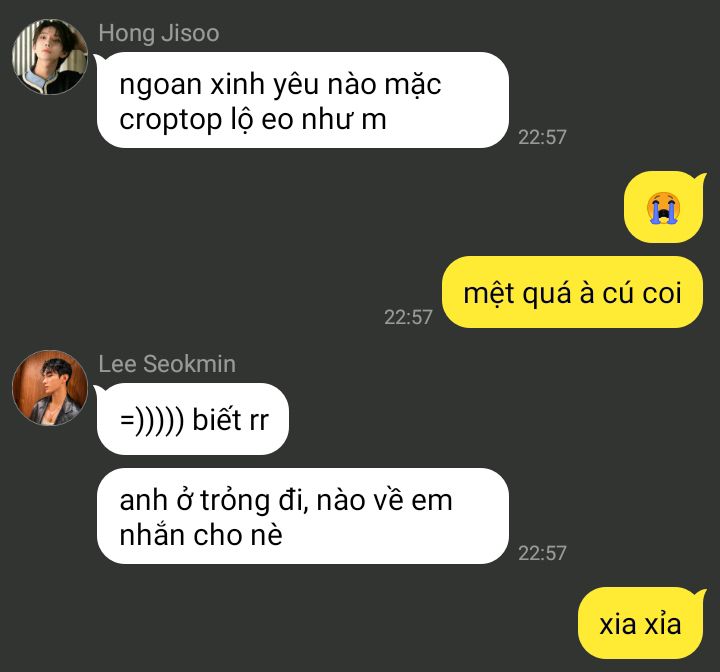Click the word 'ngoan' in first message
The width and height of the screenshot is (720, 672).
(161, 87)
